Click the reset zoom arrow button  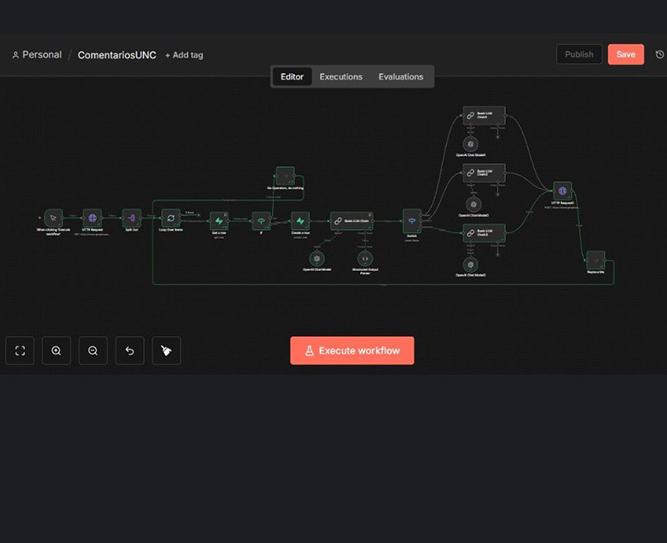coord(130,351)
